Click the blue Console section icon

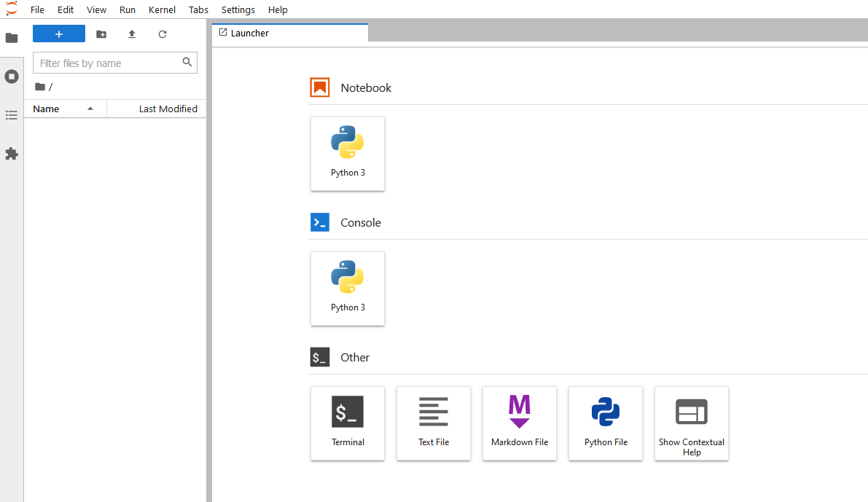(x=320, y=222)
